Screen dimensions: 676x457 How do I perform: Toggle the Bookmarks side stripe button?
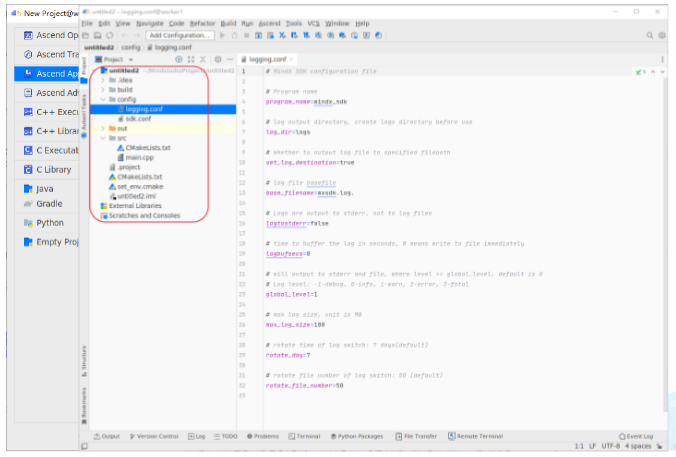(84, 406)
